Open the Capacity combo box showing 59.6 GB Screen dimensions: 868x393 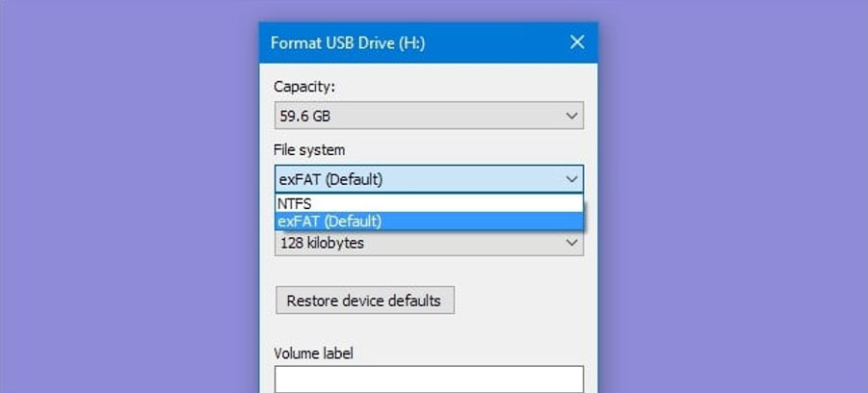point(429,116)
